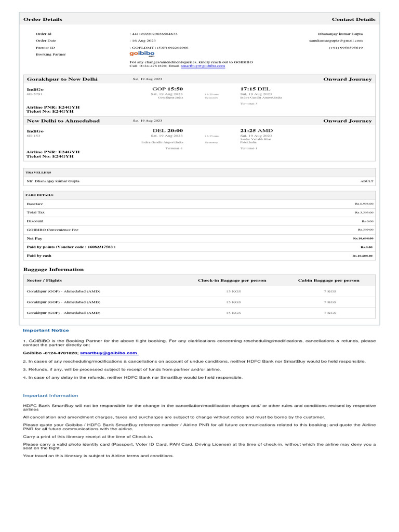Click the Baggage Information heading
Screen dimensions: 399x532
pyautogui.click(x=54, y=270)
